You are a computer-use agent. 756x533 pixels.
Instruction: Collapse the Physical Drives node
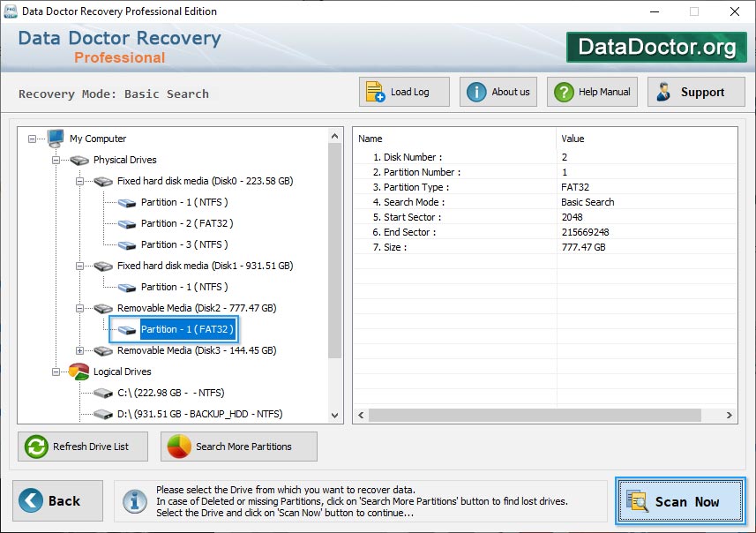coord(56,160)
